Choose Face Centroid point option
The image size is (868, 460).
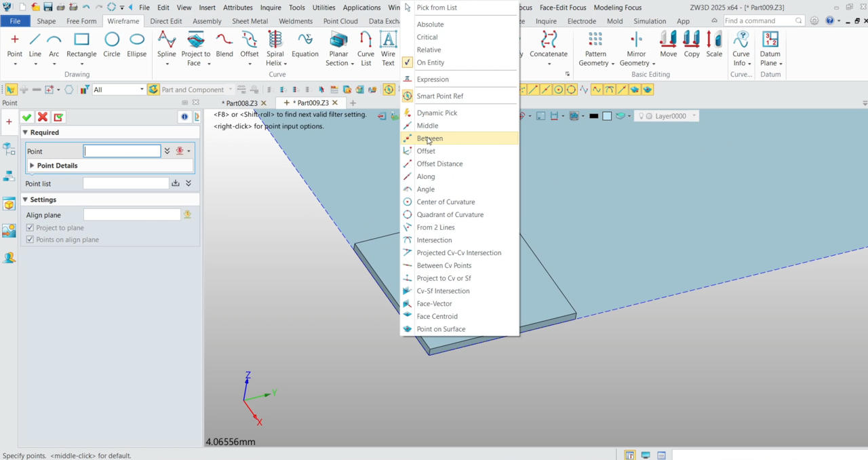click(437, 316)
